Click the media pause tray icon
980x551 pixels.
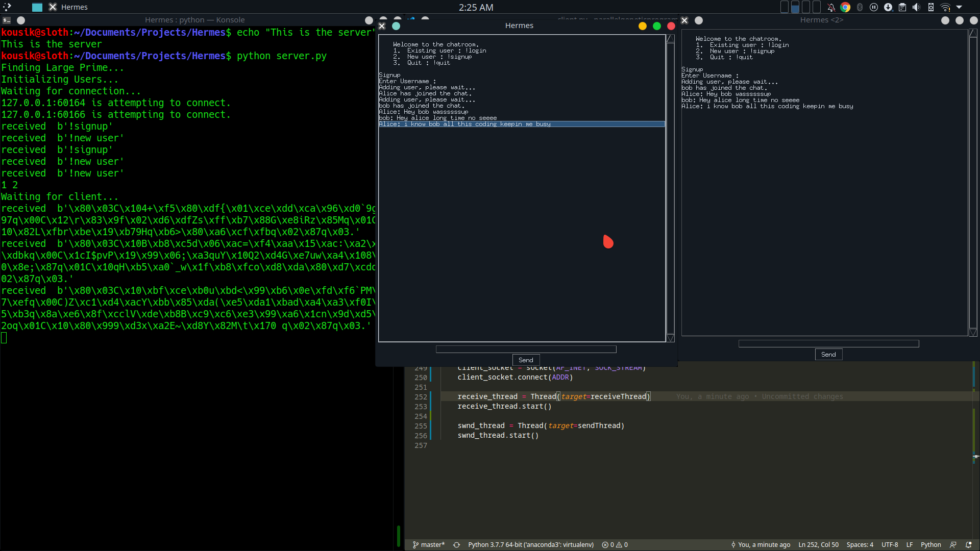[874, 7]
